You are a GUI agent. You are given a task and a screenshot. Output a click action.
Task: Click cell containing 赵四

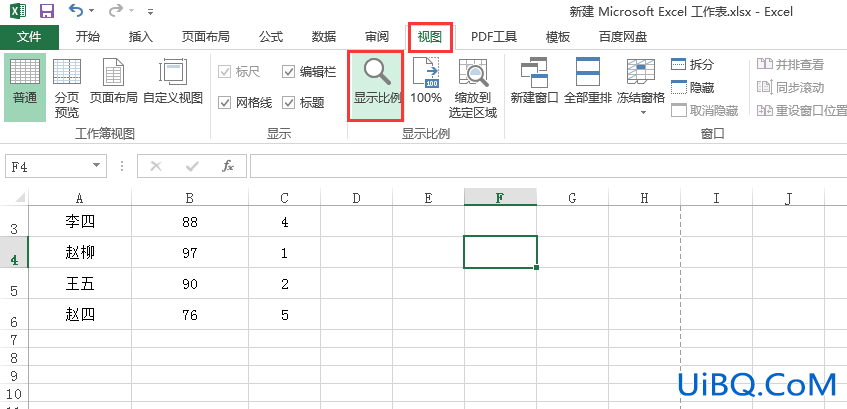[x=80, y=314]
